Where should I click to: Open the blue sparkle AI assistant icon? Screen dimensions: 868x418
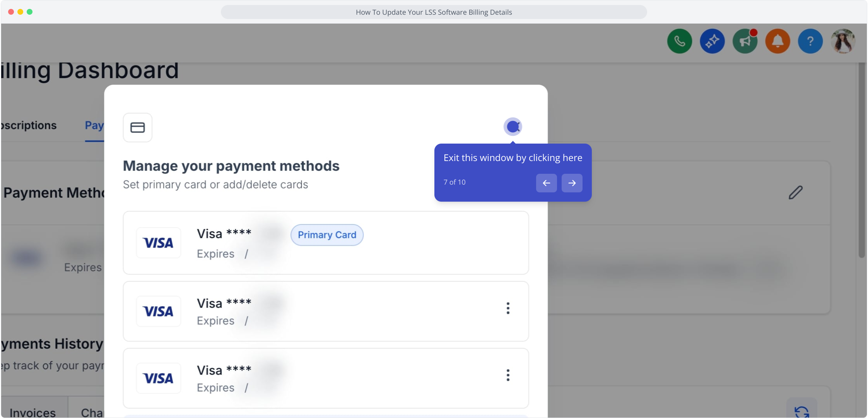click(712, 41)
